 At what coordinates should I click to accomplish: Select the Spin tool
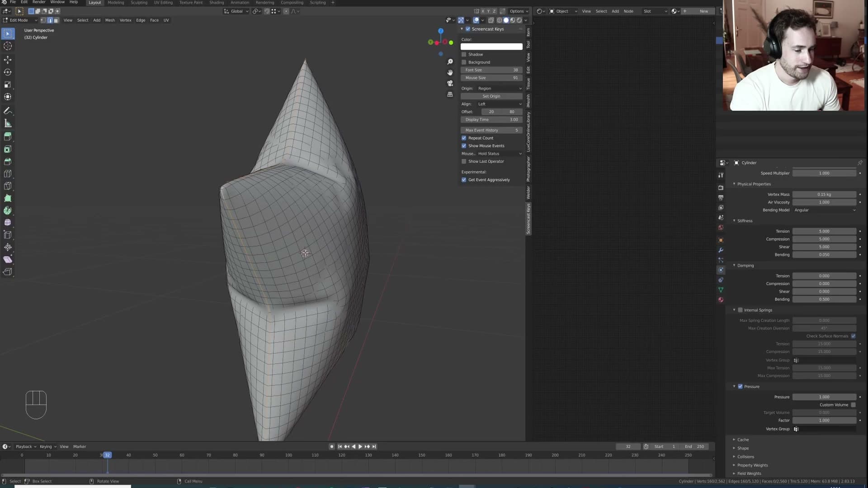(x=8, y=211)
